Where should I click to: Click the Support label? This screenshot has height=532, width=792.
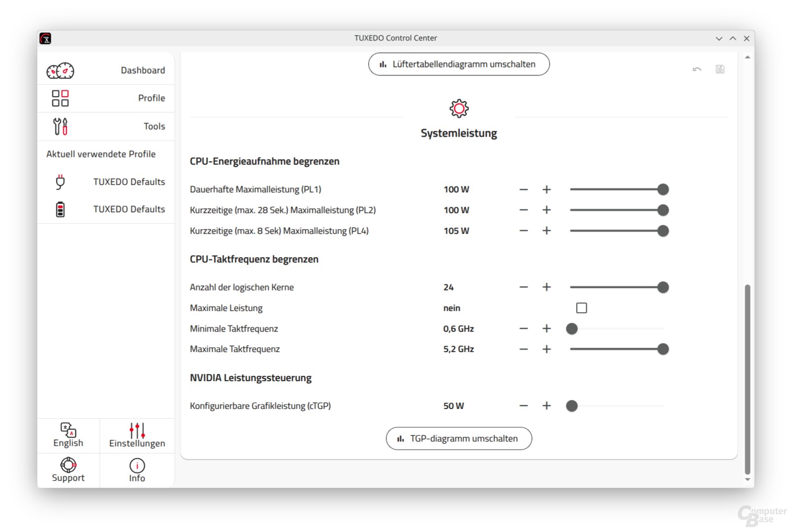coord(68,478)
